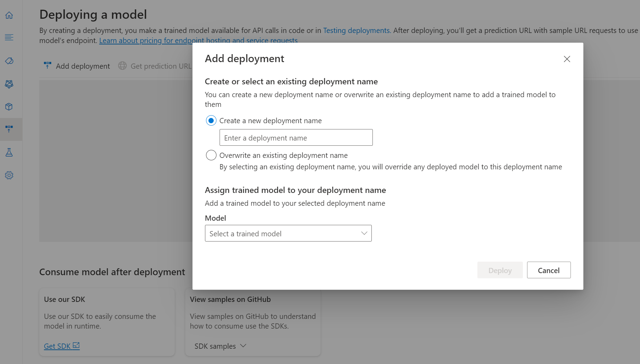640x364 pixels.
Task: Open the Home icon in sidebar
Action: point(9,15)
